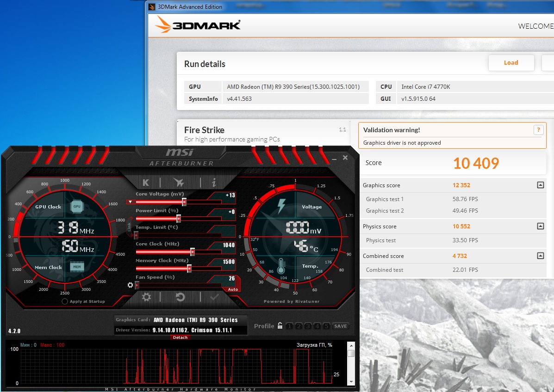554x392 pixels.
Task: Collapse the Graphics score section
Action: [x=540, y=185]
